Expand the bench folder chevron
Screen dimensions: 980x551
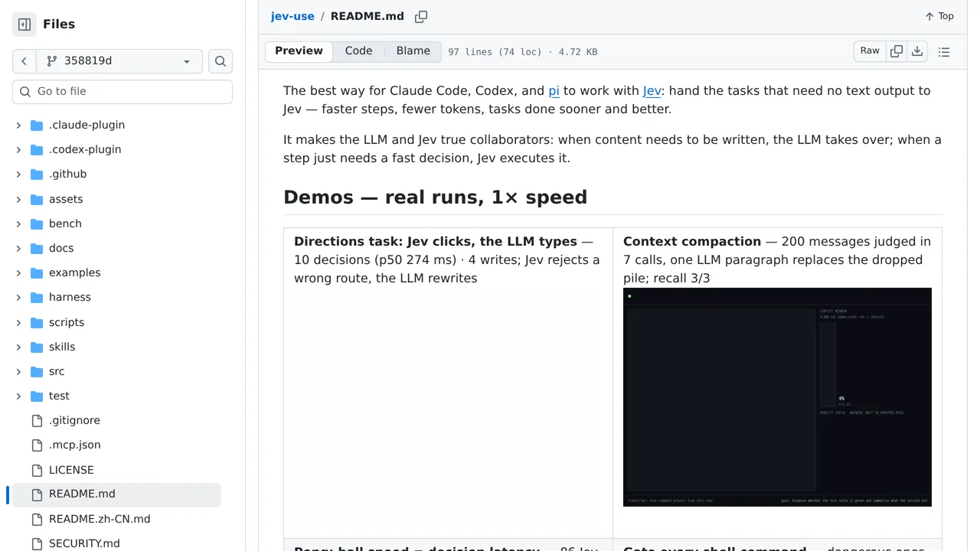pos(18,223)
